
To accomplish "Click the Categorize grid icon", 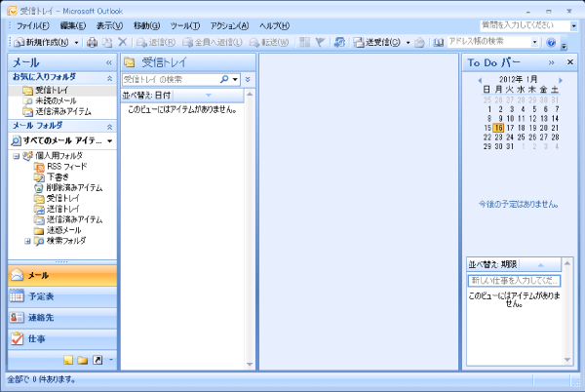I will point(304,42).
